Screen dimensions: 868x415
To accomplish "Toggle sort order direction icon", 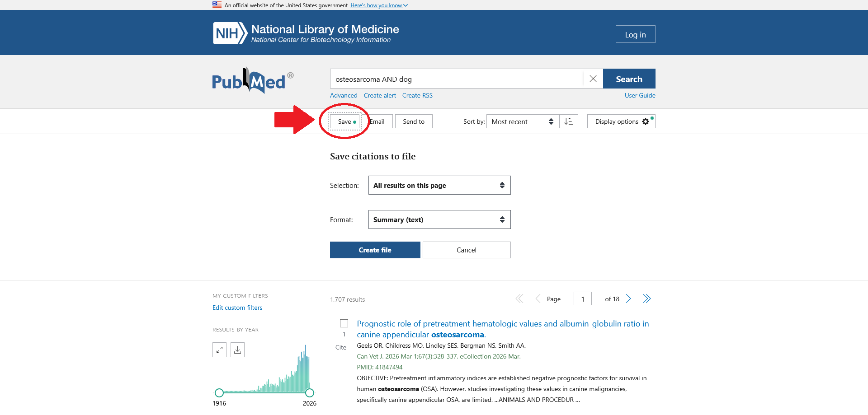I will 569,121.
